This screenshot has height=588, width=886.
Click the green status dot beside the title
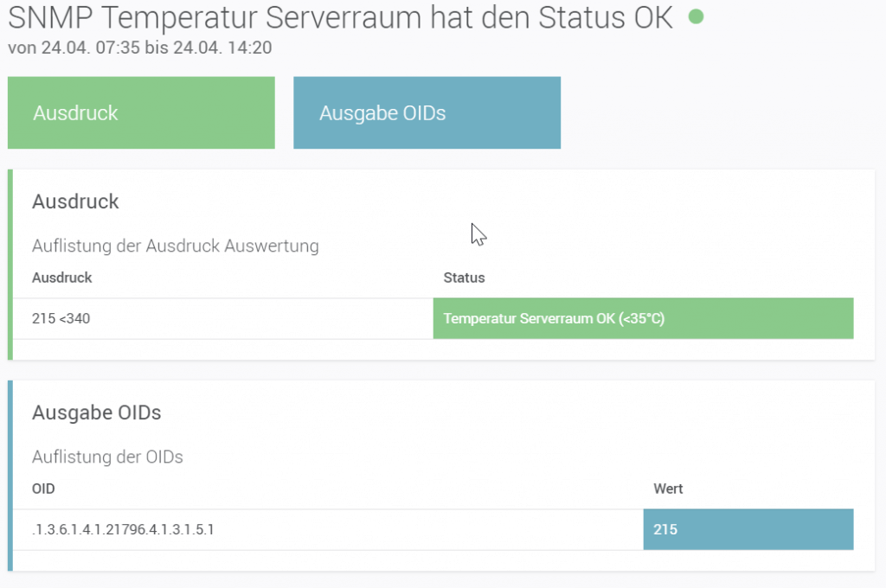pos(696,16)
